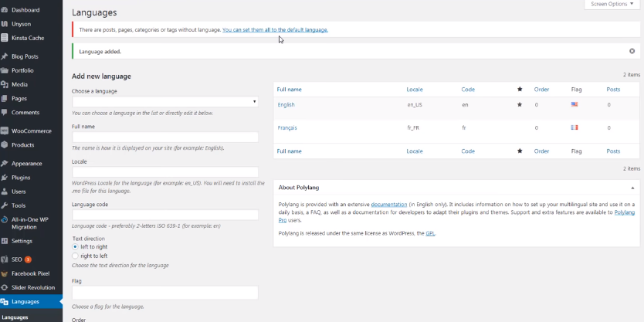Click the 'fr_FR' locale cell
Viewport: 644px width, 322px height.
[413, 127]
